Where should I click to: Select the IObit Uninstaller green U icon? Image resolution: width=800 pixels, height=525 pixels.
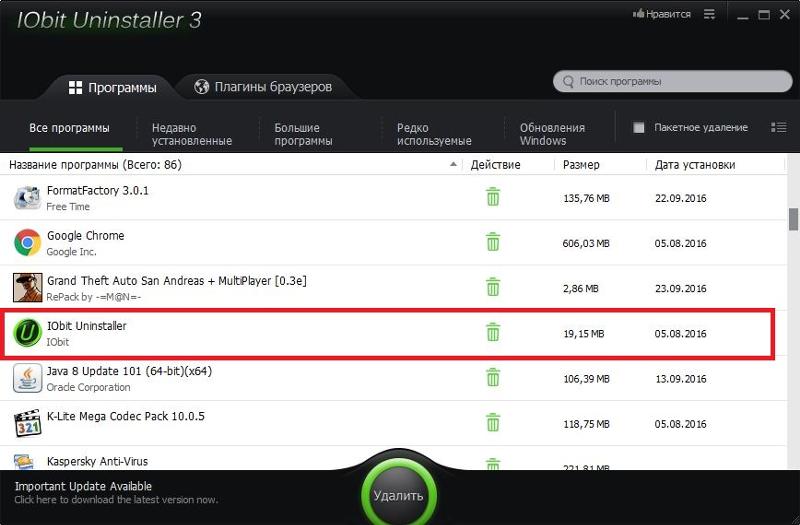click(x=27, y=333)
